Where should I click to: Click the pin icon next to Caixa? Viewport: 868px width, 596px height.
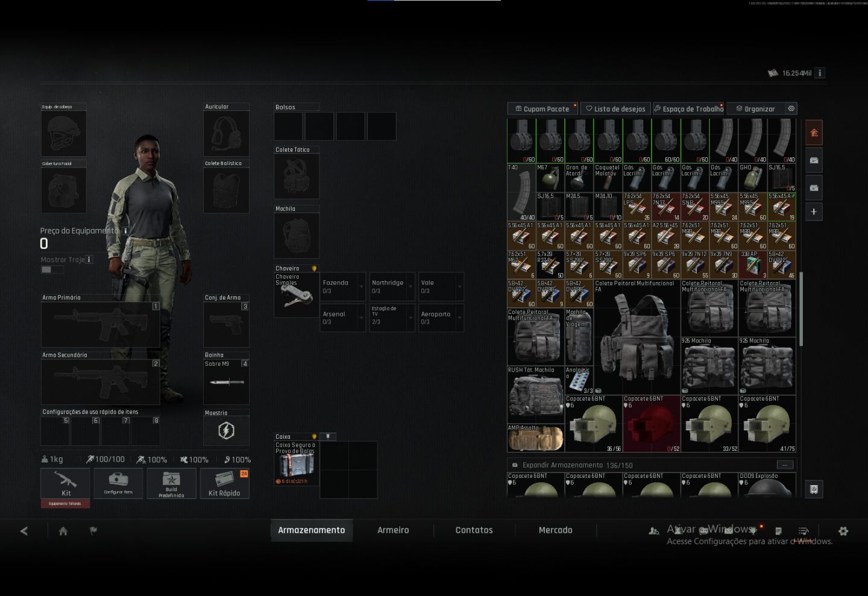pyautogui.click(x=328, y=436)
